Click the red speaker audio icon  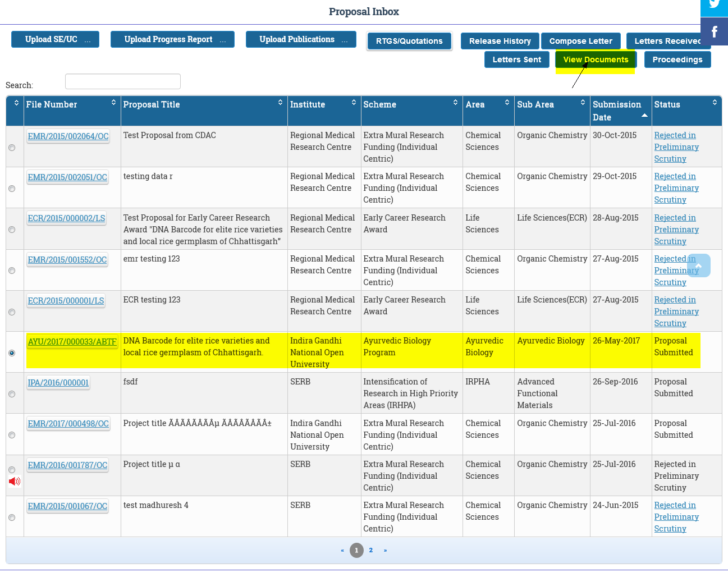tap(15, 482)
